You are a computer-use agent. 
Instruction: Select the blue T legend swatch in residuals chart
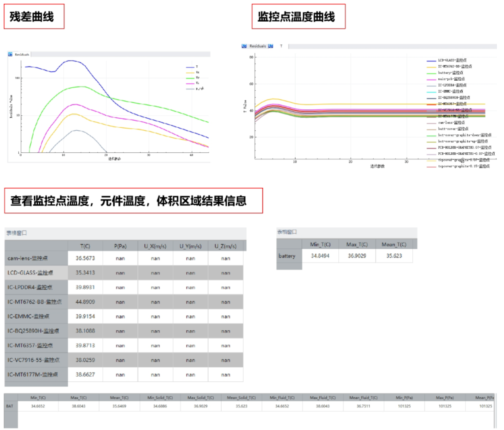coord(190,67)
